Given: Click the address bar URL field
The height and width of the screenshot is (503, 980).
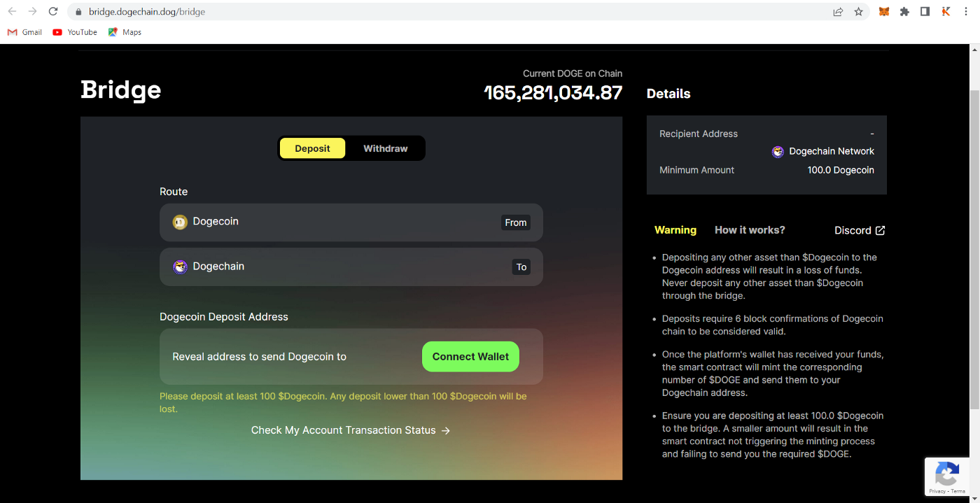Looking at the screenshot, I should point(448,12).
